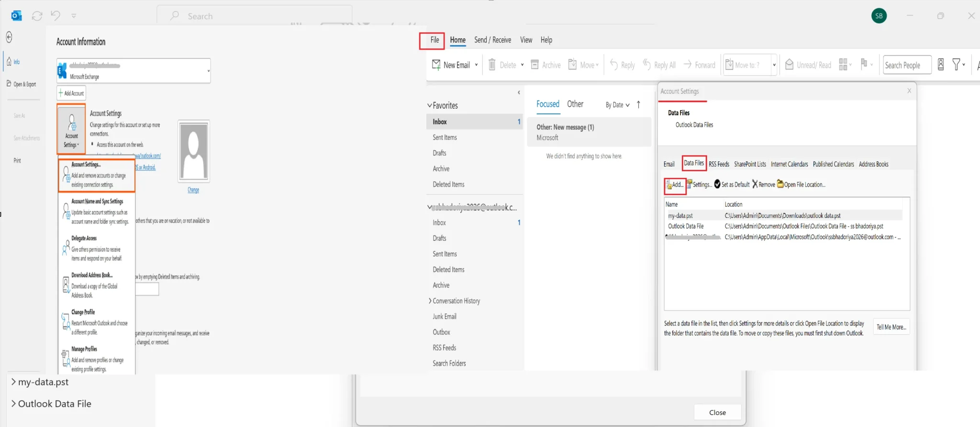Viewport: 980px width, 427px height.
Task: Click the Undo arrow in title bar
Action: tap(56, 16)
